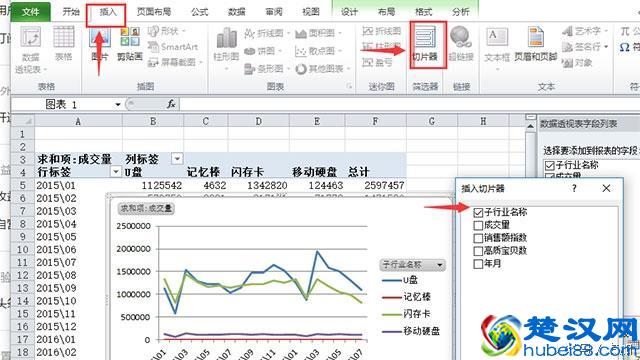Insert a Signature Line (签名行)
Image resolution: width=640 pixels, height=360 pixels.
(585, 47)
